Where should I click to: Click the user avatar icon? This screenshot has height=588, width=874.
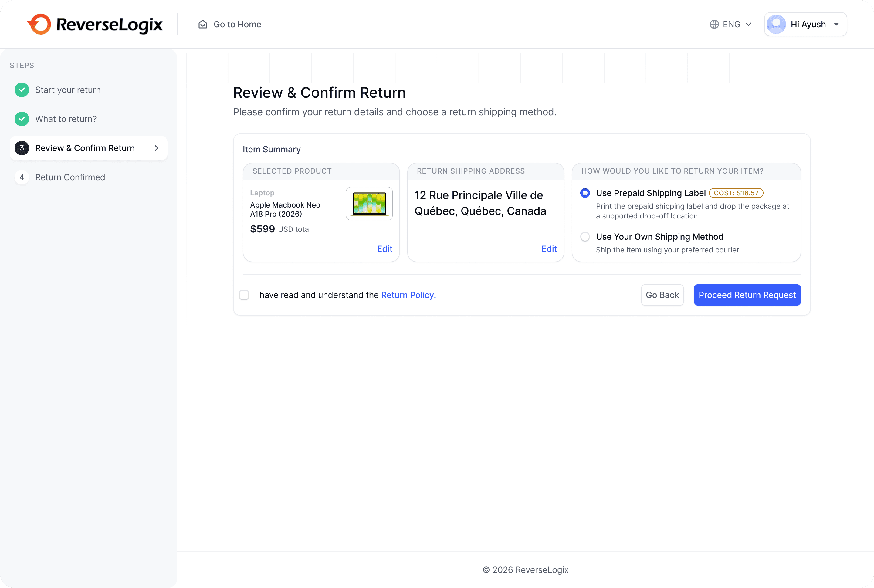[x=776, y=24]
